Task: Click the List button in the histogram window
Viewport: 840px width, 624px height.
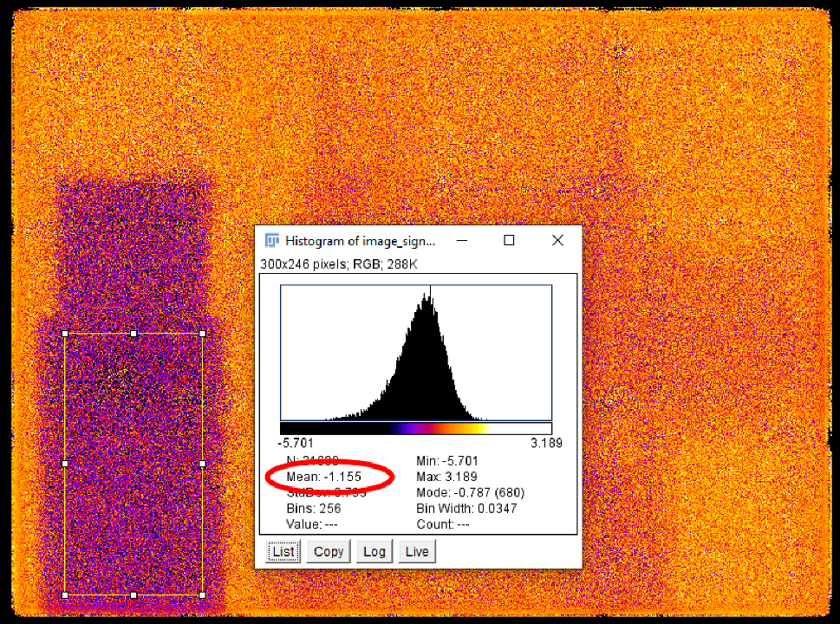Action: 283,551
